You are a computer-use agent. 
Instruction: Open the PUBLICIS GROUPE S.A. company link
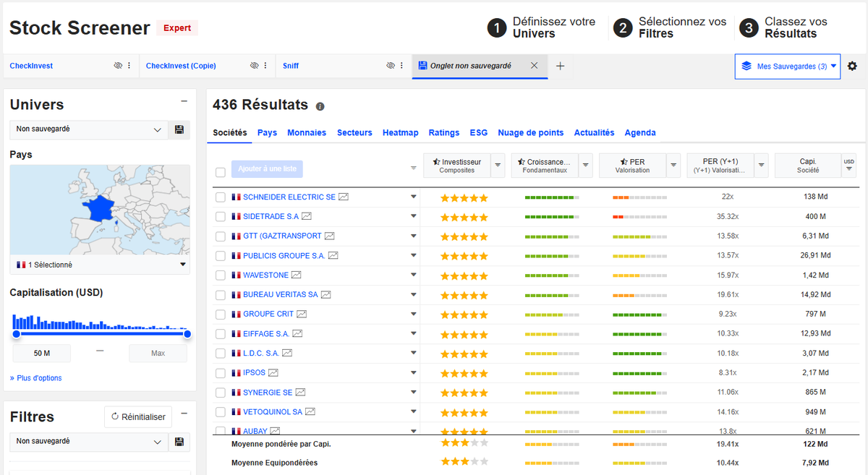pos(284,255)
